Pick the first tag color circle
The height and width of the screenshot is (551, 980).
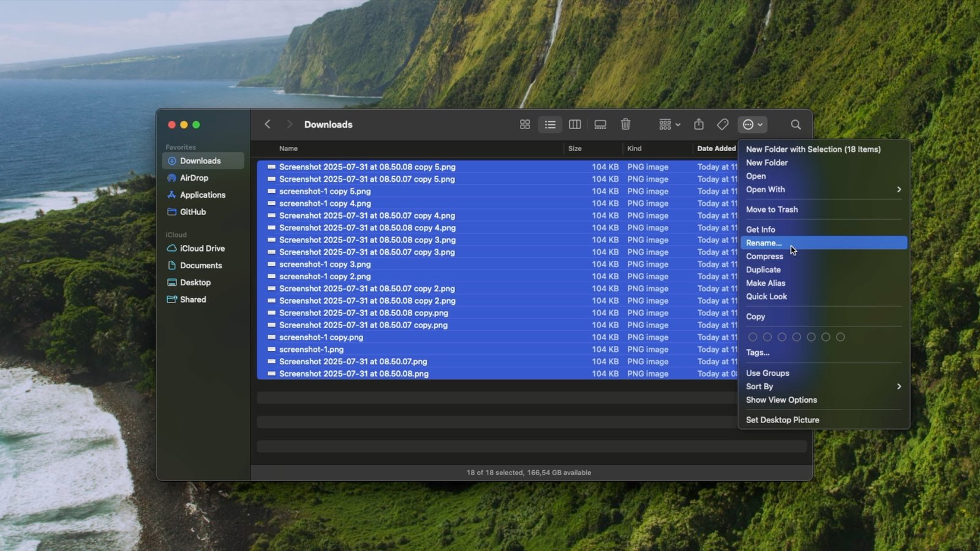[753, 337]
